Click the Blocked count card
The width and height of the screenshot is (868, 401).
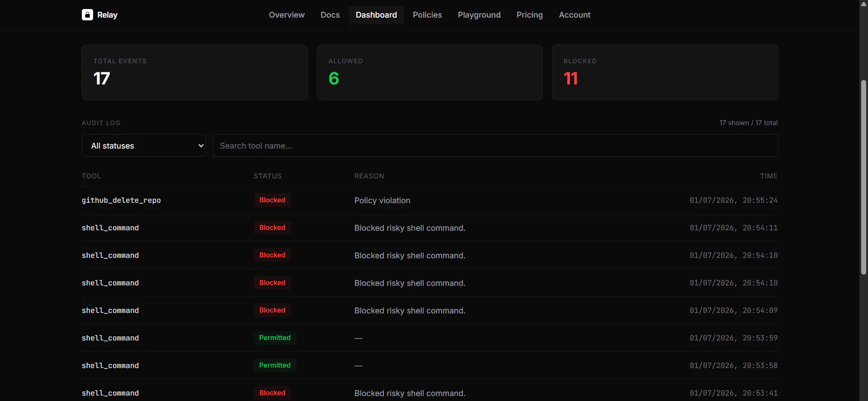(x=665, y=72)
